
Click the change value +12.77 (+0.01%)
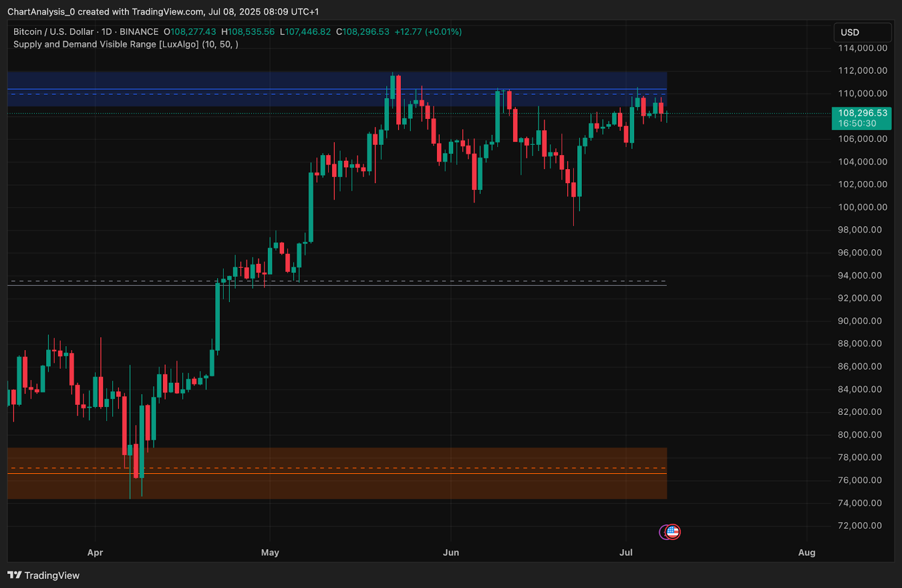coord(428,32)
